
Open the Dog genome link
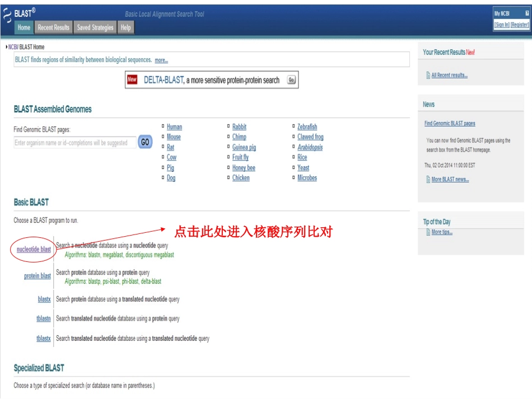pyautogui.click(x=171, y=177)
